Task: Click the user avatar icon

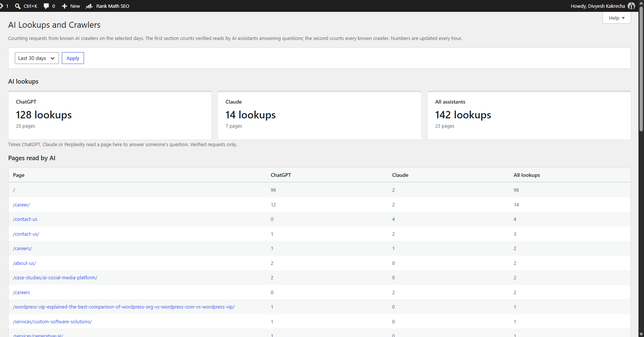Action: pyautogui.click(x=631, y=6)
